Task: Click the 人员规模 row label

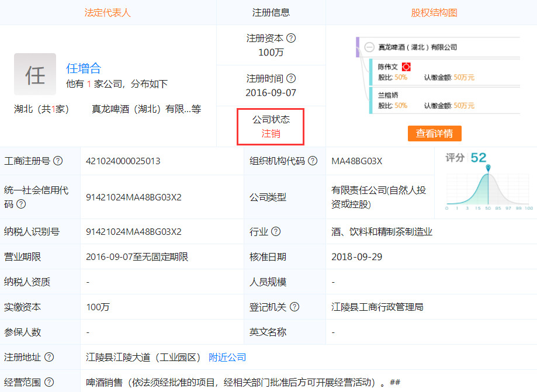Action: (x=268, y=282)
